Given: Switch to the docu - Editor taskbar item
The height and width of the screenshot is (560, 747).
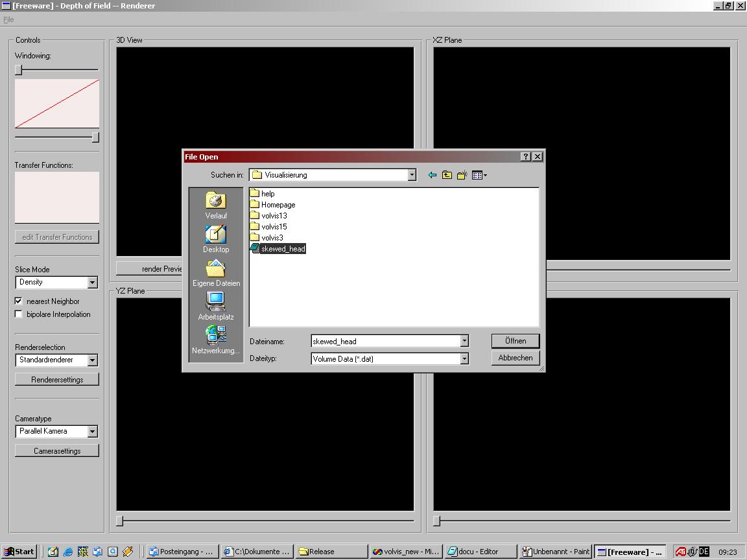Looking at the screenshot, I should tap(481, 552).
